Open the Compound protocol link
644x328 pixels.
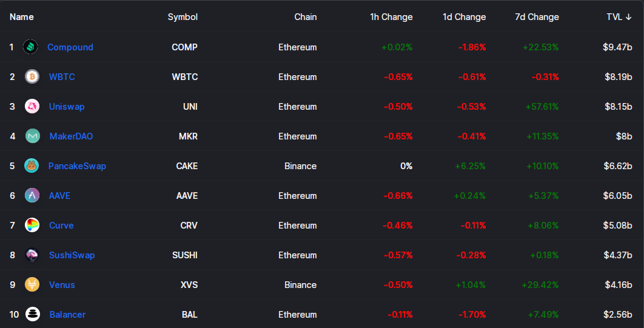(x=70, y=47)
